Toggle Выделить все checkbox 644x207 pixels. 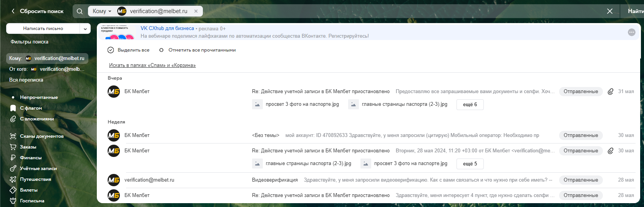click(x=111, y=50)
